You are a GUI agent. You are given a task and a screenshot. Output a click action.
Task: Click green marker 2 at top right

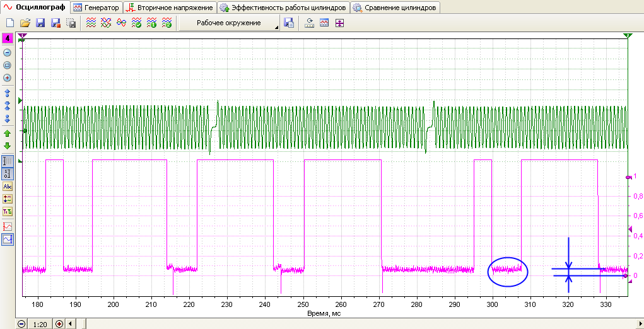[628, 36]
